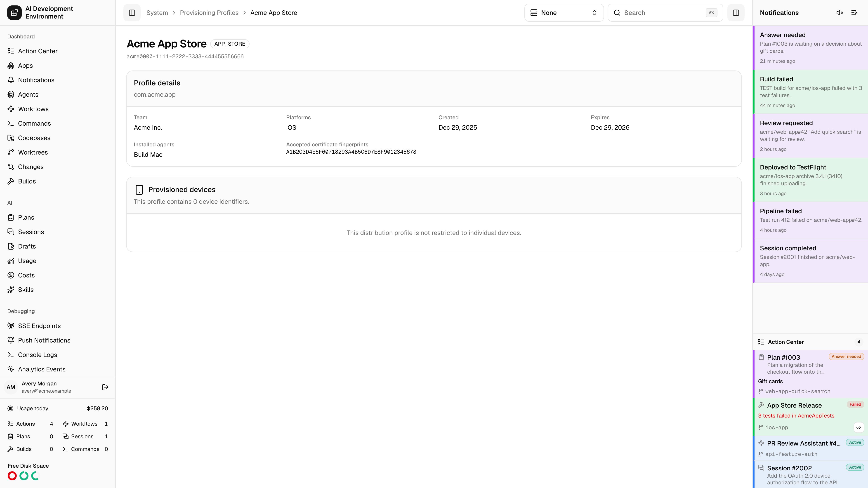The width and height of the screenshot is (868, 488).
Task: Click the Notifications bell icon in sidebar
Action: (11, 80)
